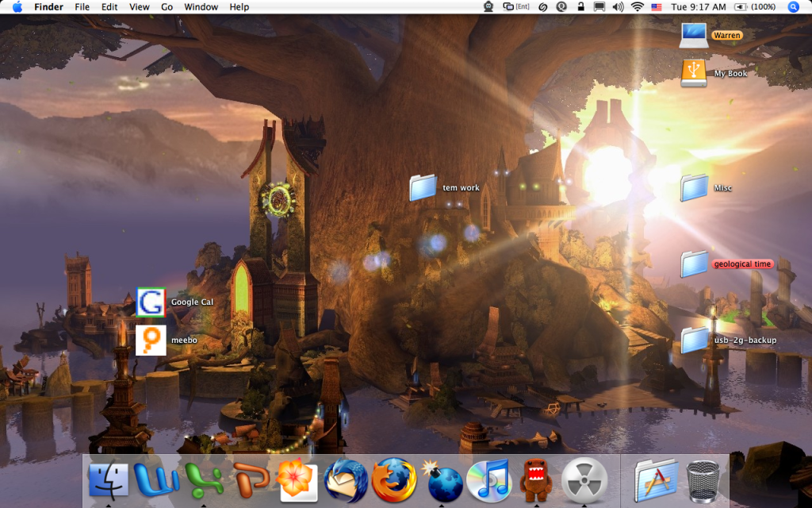This screenshot has width=812, height=508.
Task: Open the blue globe with bomb icon
Action: coord(442,480)
